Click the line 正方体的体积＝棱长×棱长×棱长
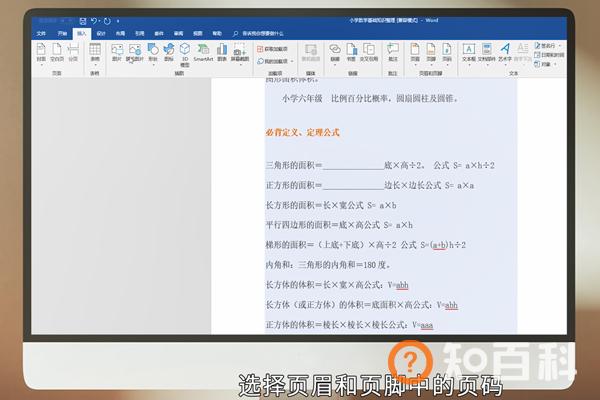The height and width of the screenshot is (400, 600). [x=349, y=325]
